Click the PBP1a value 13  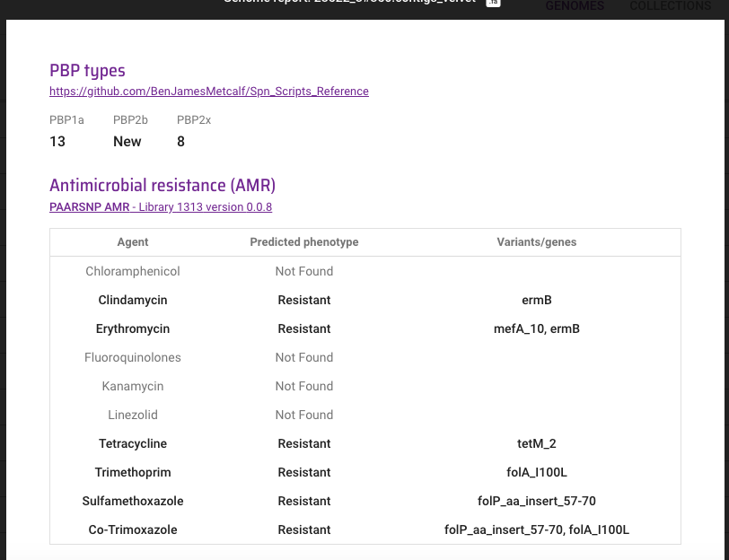click(57, 141)
